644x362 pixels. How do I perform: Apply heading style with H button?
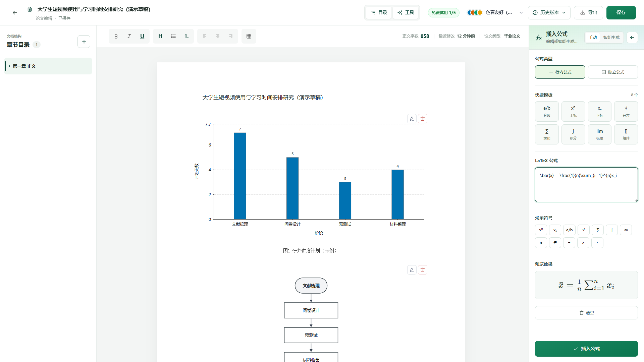[x=160, y=36]
